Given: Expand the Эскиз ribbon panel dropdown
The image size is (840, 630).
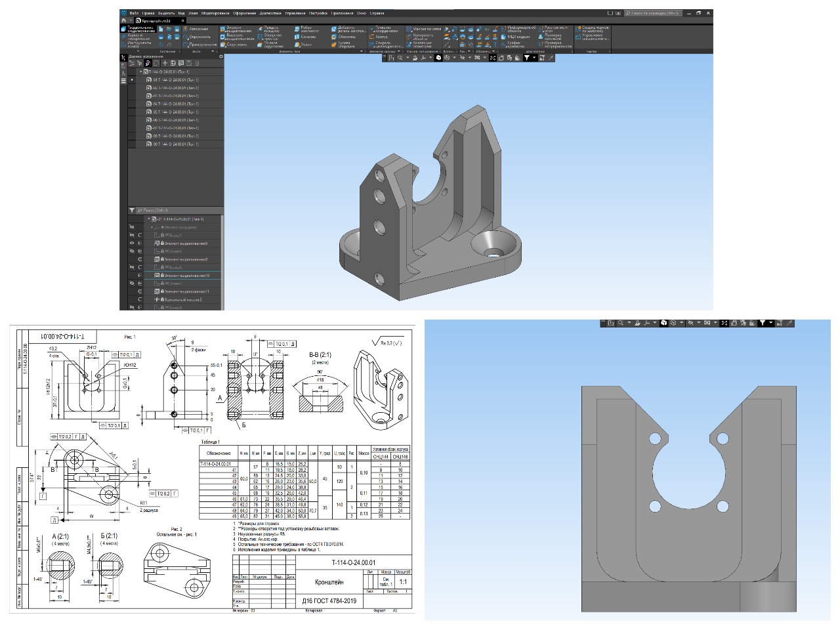Looking at the screenshot, I should (x=213, y=51).
